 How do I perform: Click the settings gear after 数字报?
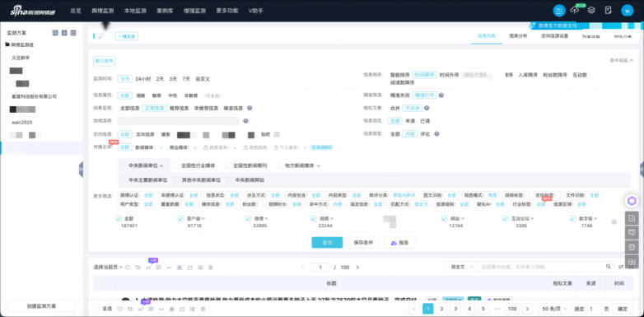(614, 221)
